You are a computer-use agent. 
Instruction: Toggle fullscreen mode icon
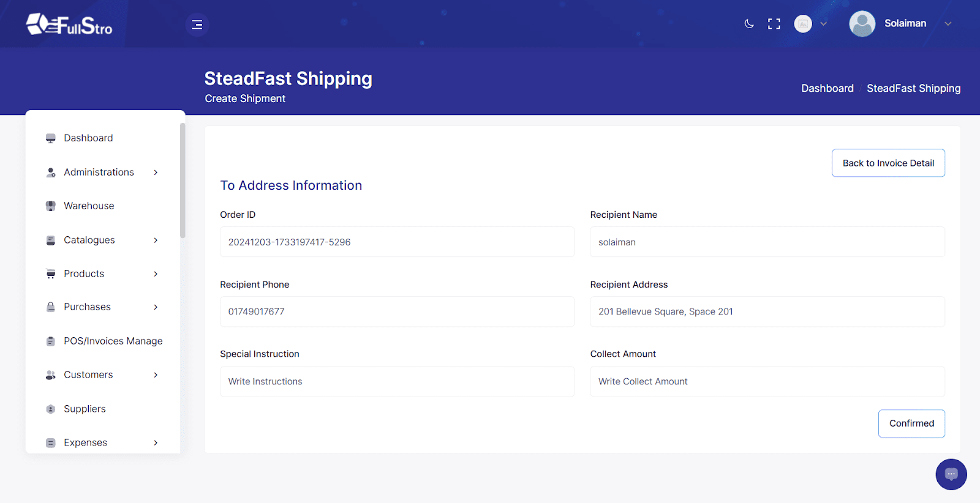[774, 24]
